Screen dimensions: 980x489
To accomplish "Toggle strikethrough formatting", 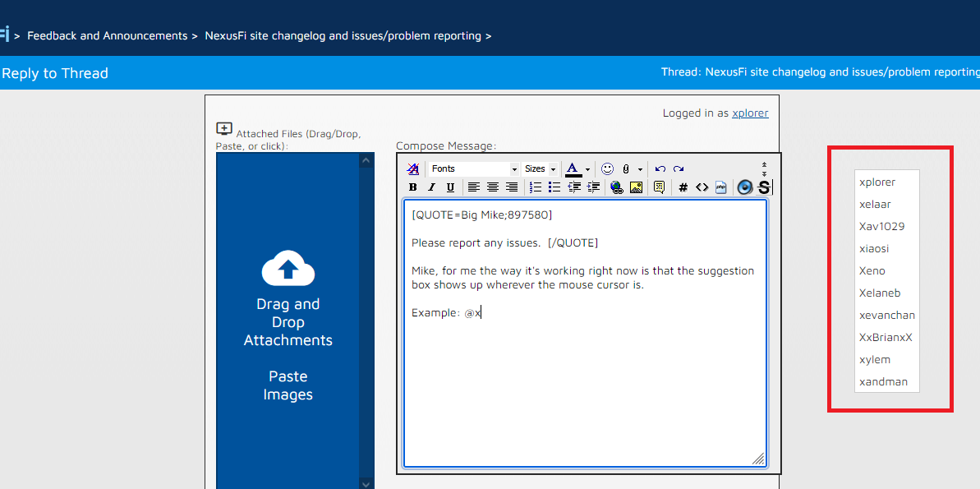I will tap(764, 187).
